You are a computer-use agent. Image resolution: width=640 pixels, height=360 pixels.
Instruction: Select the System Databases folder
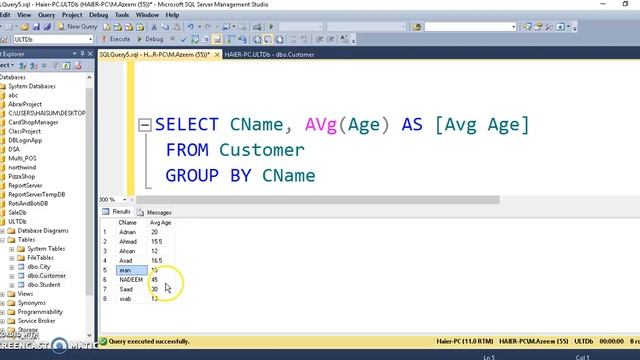pos(32,86)
